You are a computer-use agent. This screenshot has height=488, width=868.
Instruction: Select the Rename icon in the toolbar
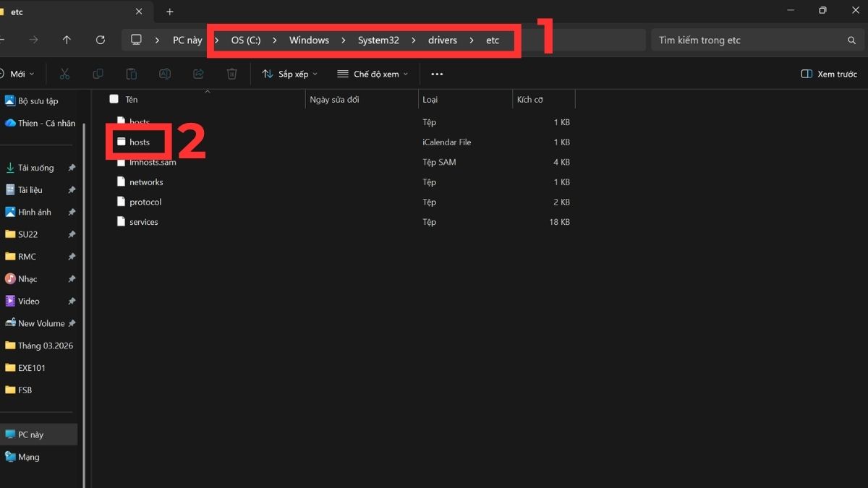(x=164, y=74)
